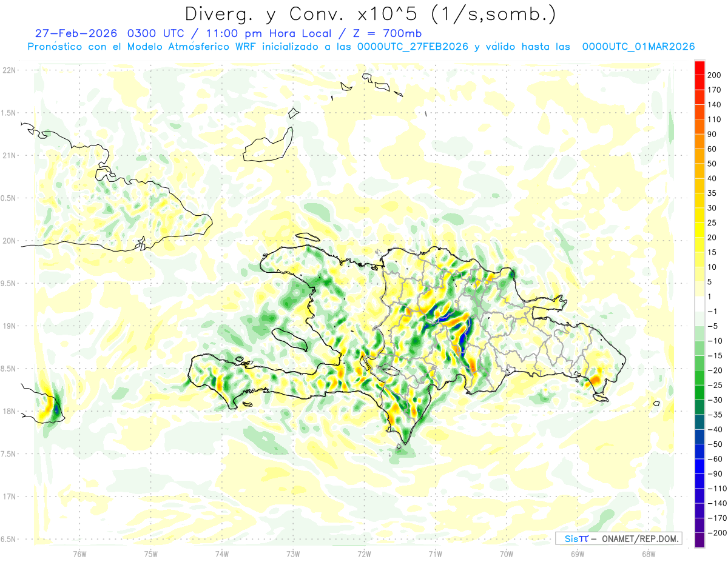
Task: Click the 8.5N latitude label
Action: (x=9, y=369)
